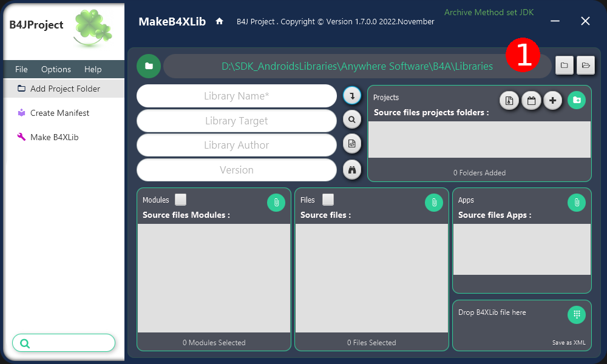Viewport: 607px width, 364px height.
Task: Click the '0 Files Selected' status text
Action: 371,343
